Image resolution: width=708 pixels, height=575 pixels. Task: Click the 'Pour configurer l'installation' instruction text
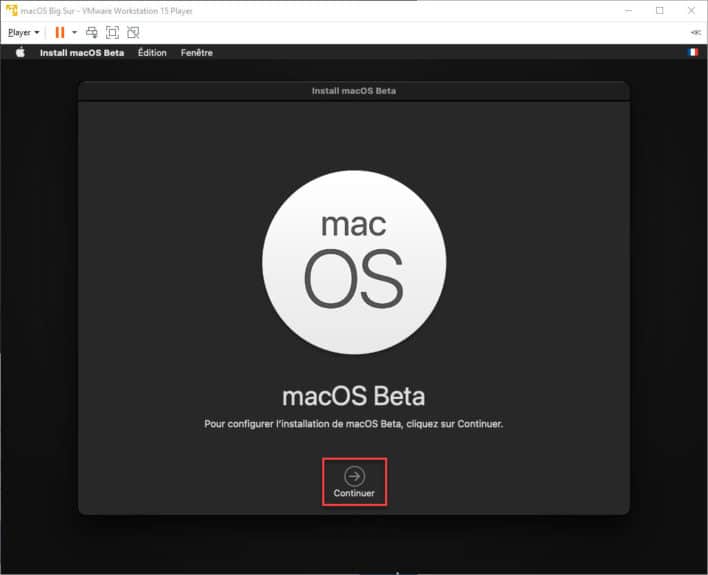pyautogui.click(x=354, y=424)
